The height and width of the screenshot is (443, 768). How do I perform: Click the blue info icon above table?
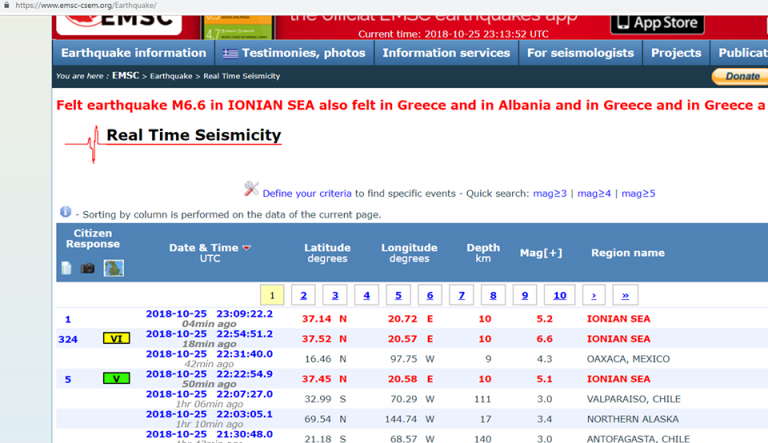point(66,212)
